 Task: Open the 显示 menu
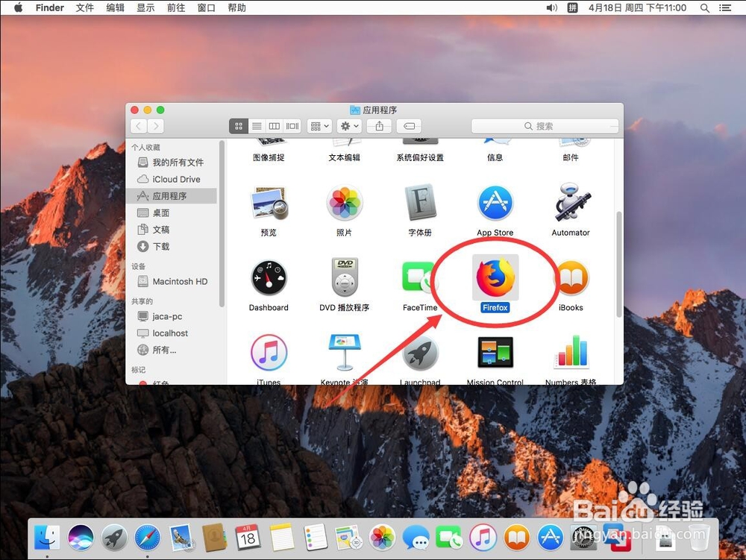pos(145,7)
